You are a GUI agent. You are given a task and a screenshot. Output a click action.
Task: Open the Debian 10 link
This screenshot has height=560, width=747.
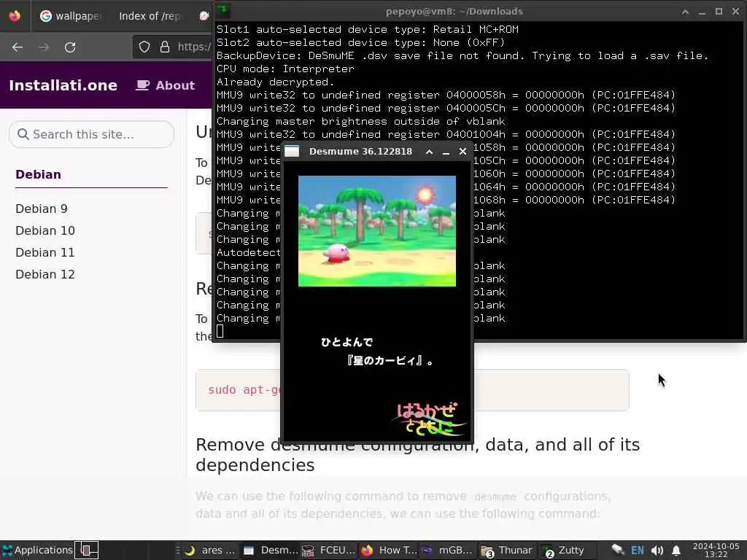(x=45, y=230)
